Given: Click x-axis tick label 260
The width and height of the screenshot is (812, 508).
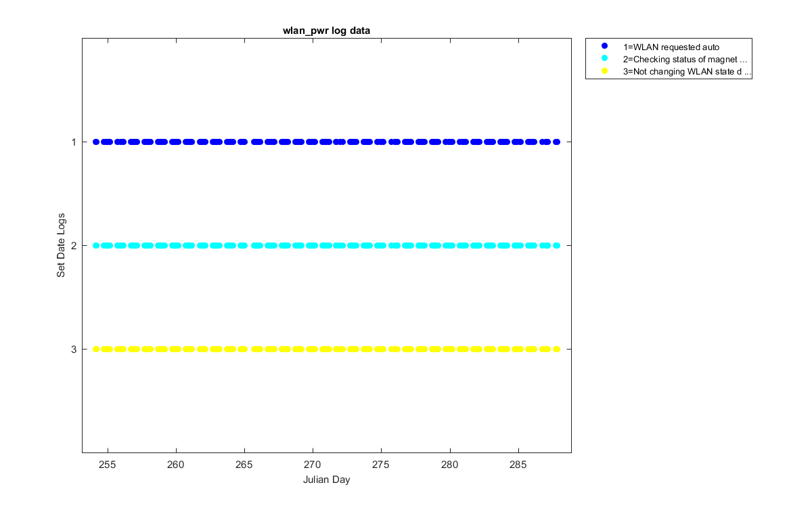Looking at the screenshot, I should (176, 465).
